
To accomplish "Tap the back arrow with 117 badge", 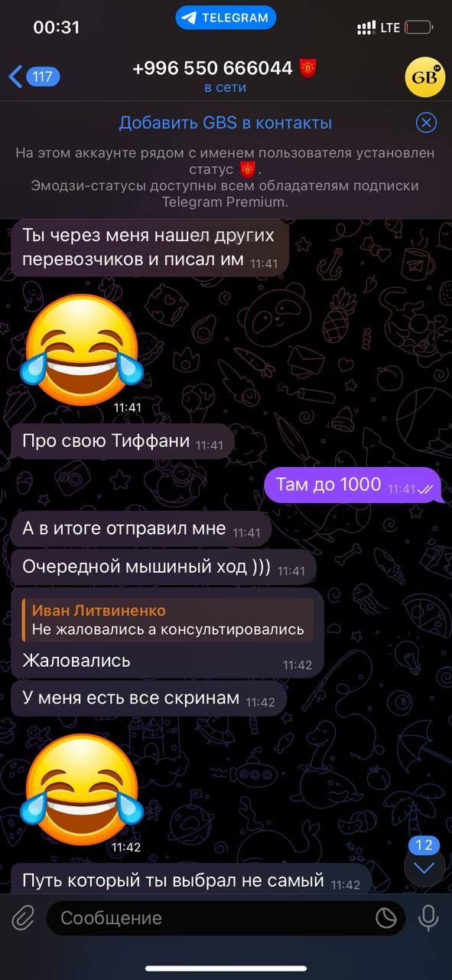I will (34, 77).
